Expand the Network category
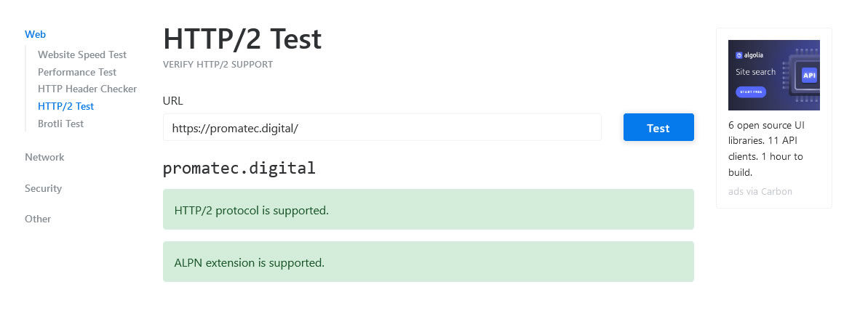This screenshot has width=868, height=311. (x=44, y=157)
